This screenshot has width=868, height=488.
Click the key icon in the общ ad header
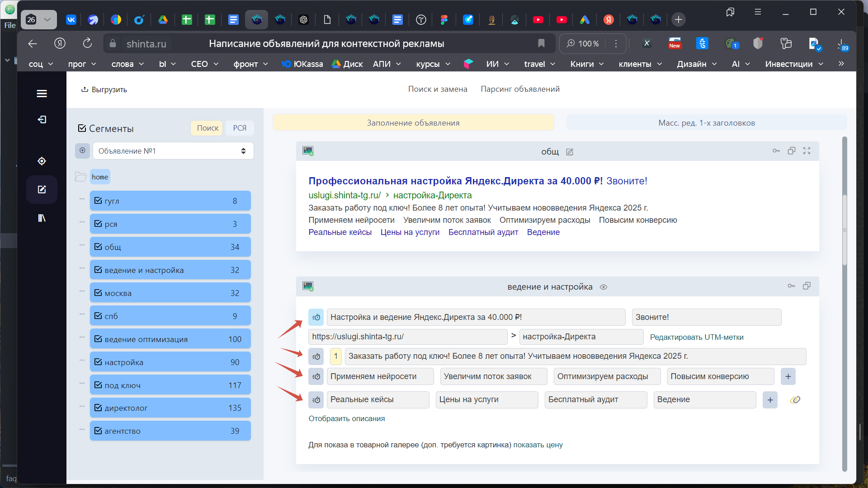click(x=776, y=151)
